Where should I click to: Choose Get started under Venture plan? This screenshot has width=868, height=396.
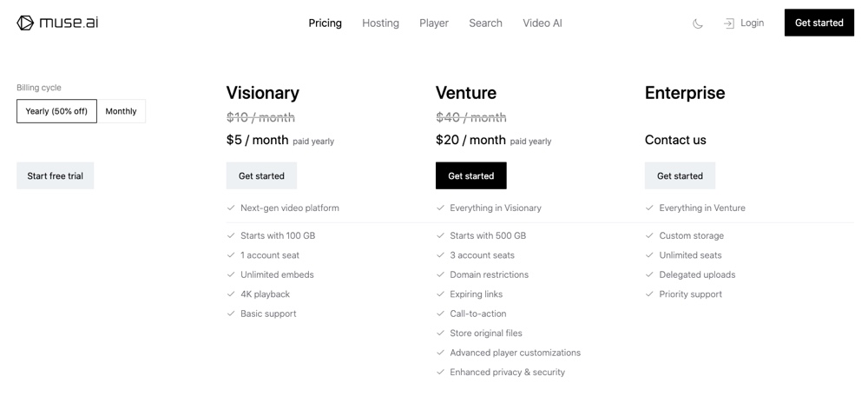(470, 176)
